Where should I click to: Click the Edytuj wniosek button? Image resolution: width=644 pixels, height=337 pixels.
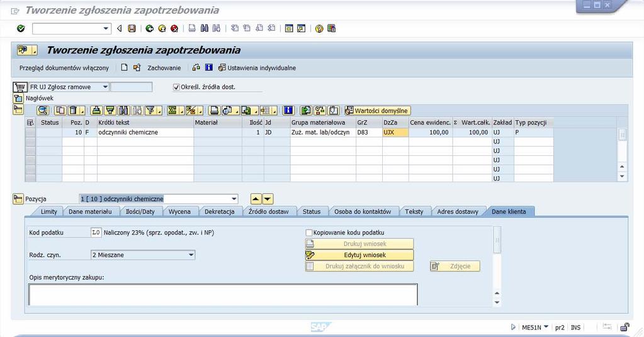click(x=359, y=255)
